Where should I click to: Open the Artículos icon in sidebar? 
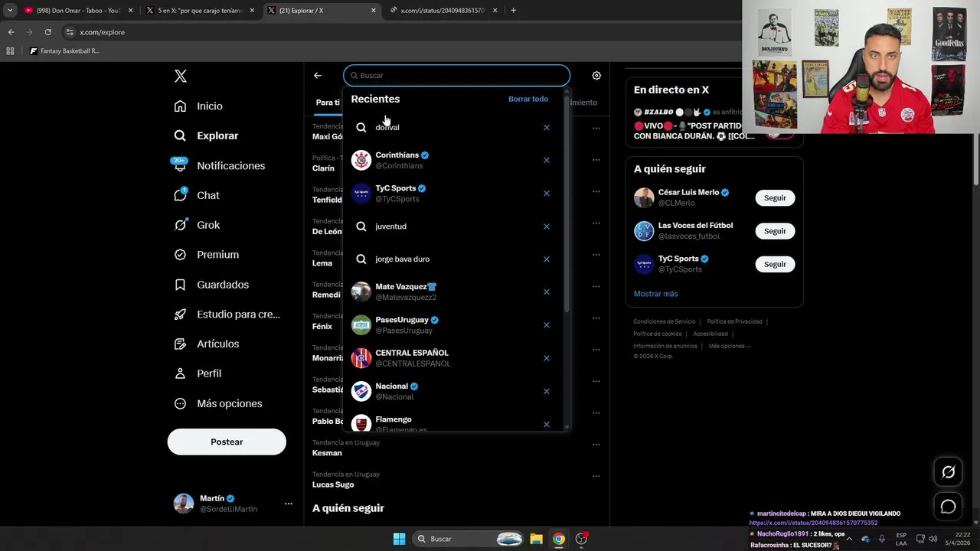click(x=180, y=344)
